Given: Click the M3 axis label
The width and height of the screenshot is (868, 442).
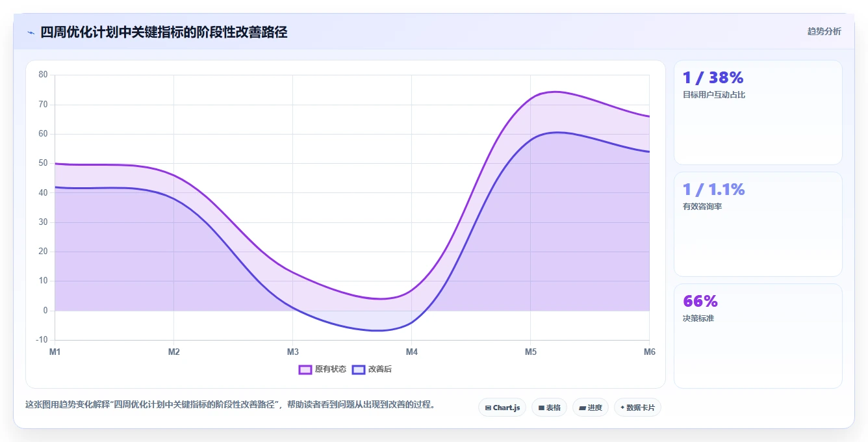Looking at the screenshot, I should pyautogui.click(x=293, y=352).
